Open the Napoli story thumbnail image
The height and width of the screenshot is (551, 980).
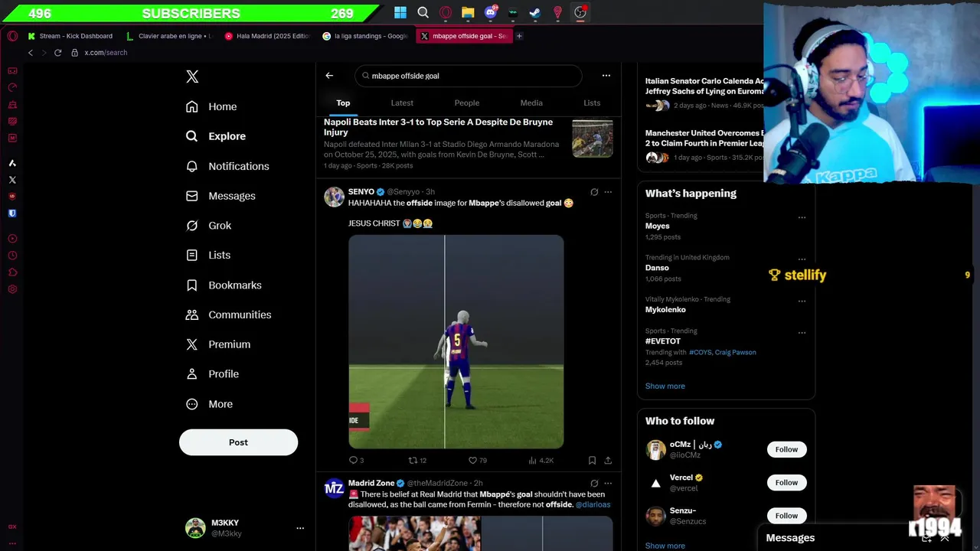click(593, 139)
